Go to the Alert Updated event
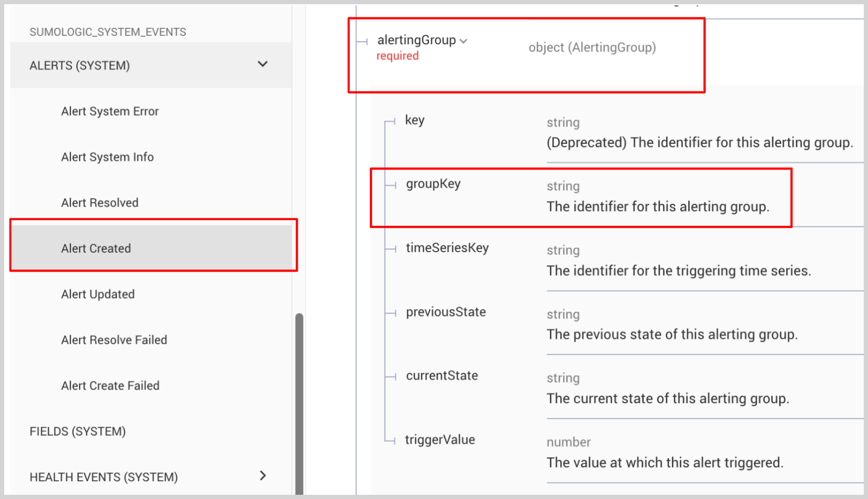The image size is (868, 499). pyautogui.click(x=98, y=294)
